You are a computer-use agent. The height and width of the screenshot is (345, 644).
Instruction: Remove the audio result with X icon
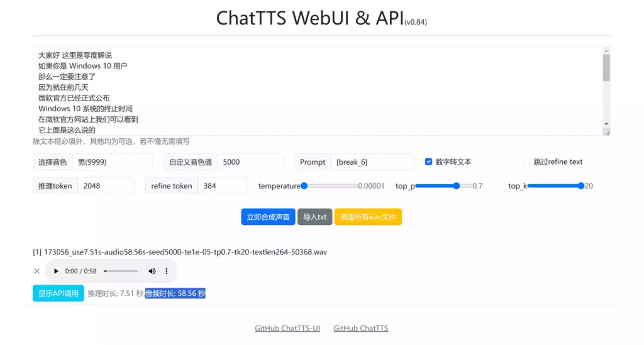(36, 271)
